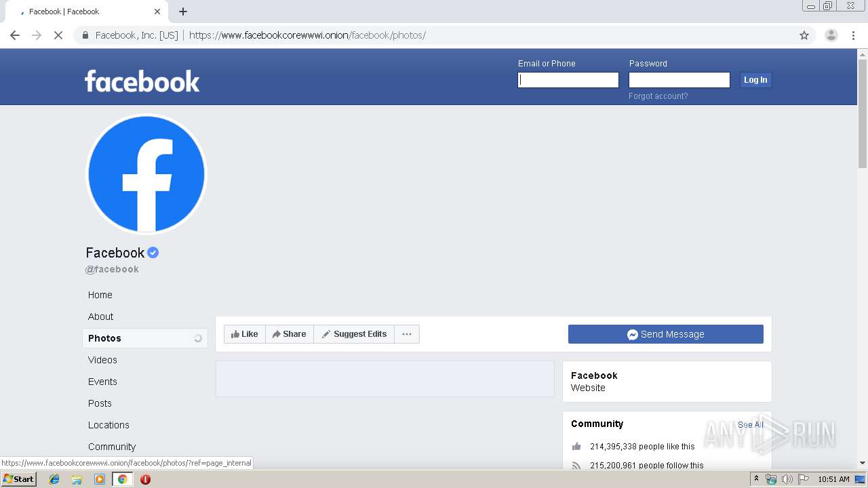Click in the Password field
The height and width of the screenshot is (488, 868).
679,80
